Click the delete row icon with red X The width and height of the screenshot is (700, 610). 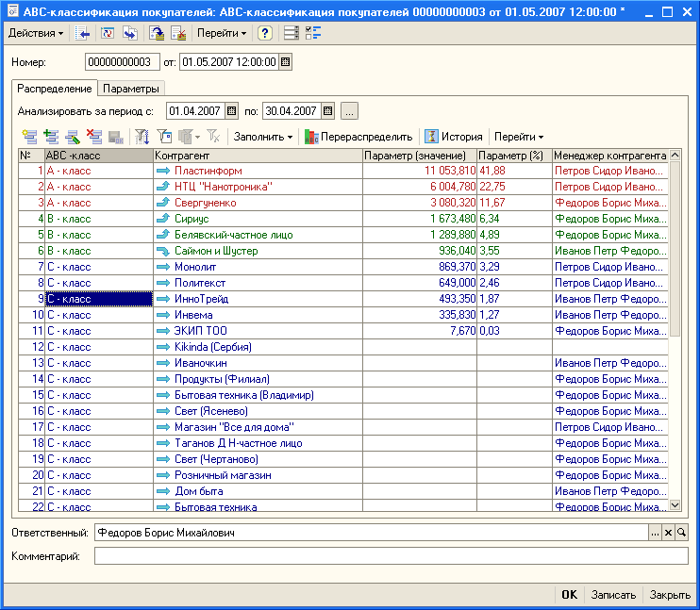click(94, 137)
